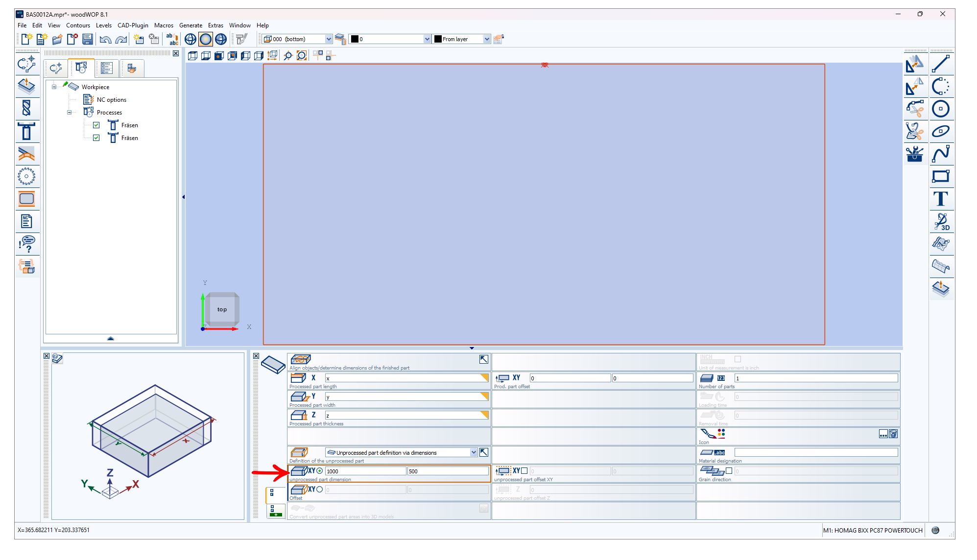Click the Redo arrow icon
The image size is (977, 560).
tap(121, 39)
